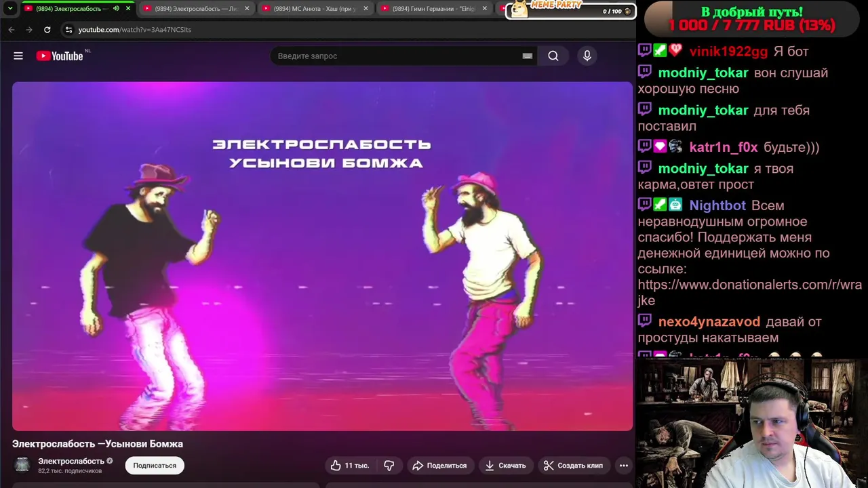Screen dimensions: 868x488
Task: Like the video with thumbs-up
Action: (x=350, y=466)
